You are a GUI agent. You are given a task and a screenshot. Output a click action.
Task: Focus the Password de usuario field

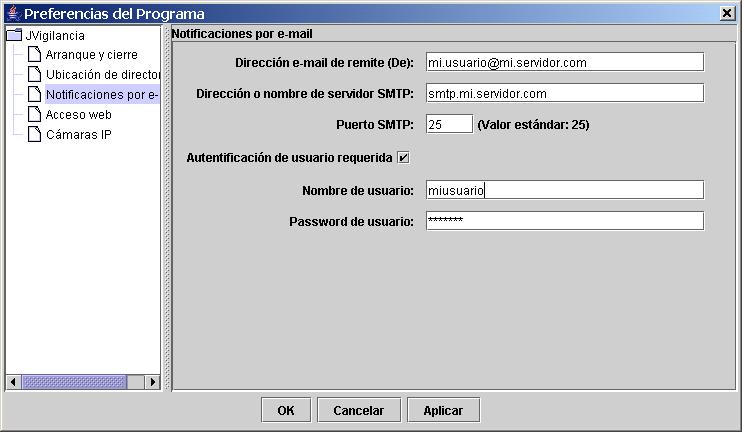[565, 221]
